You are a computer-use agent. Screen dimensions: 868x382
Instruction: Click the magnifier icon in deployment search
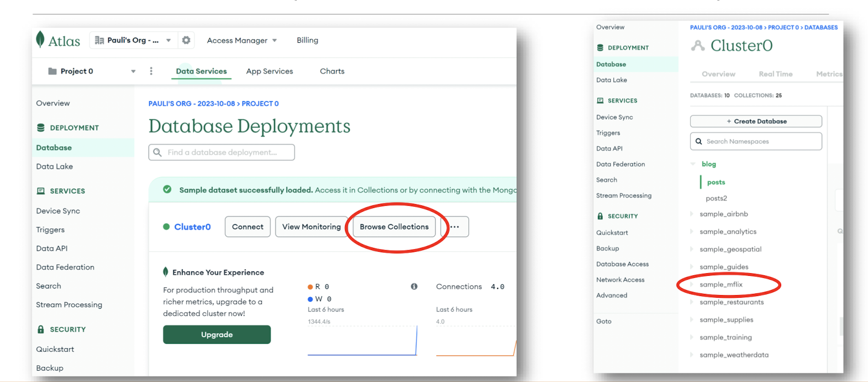[157, 152]
